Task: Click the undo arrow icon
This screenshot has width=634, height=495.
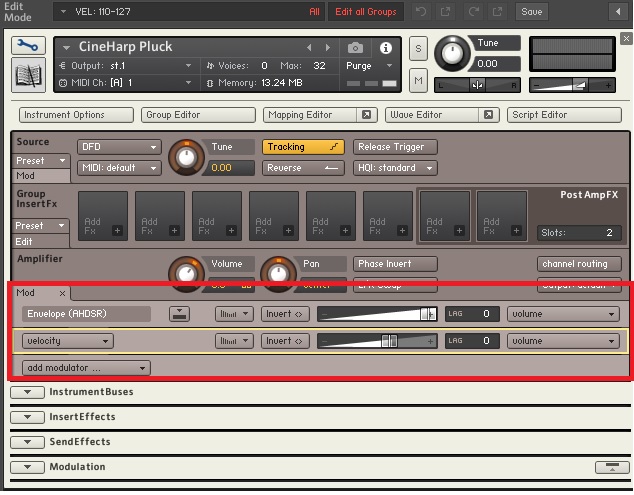Action: pyautogui.click(x=421, y=11)
